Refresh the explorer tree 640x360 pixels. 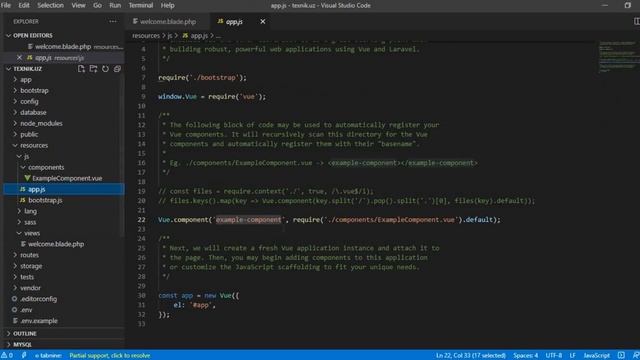pyautogui.click(x=105, y=69)
